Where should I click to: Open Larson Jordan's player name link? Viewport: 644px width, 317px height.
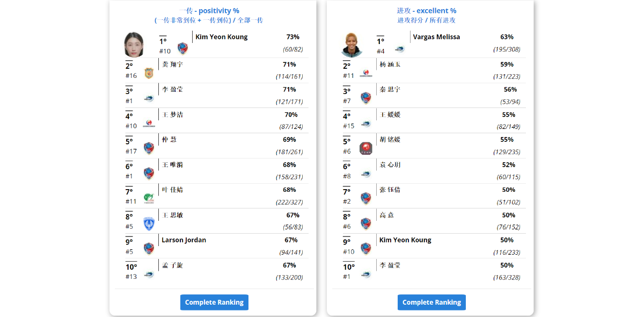pos(184,240)
